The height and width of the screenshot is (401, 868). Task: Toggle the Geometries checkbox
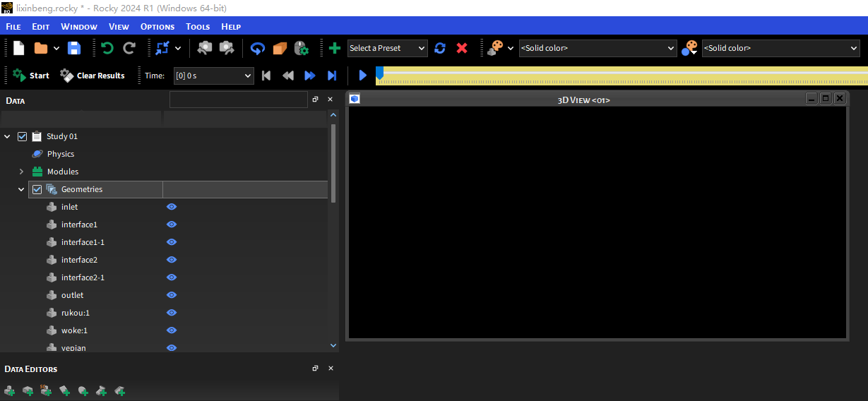coord(37,189)
